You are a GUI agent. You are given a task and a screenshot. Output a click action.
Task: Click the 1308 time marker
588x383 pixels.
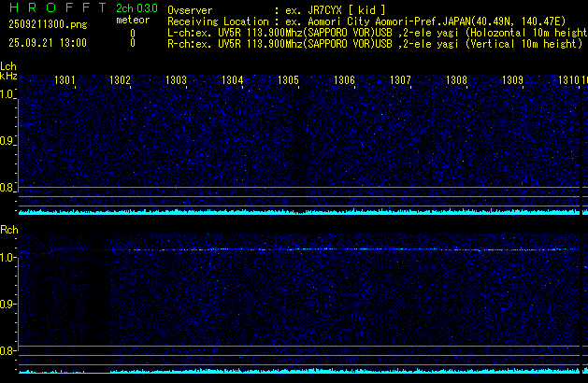(457, 81)
